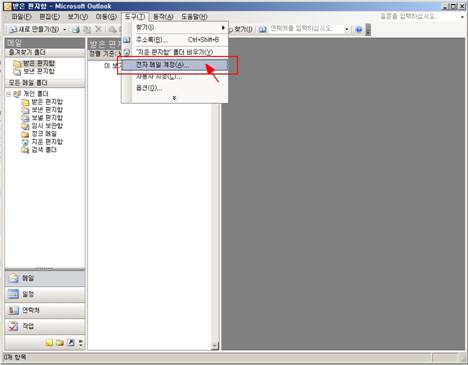Click the Delete X toolbar icon

(98, 29)
